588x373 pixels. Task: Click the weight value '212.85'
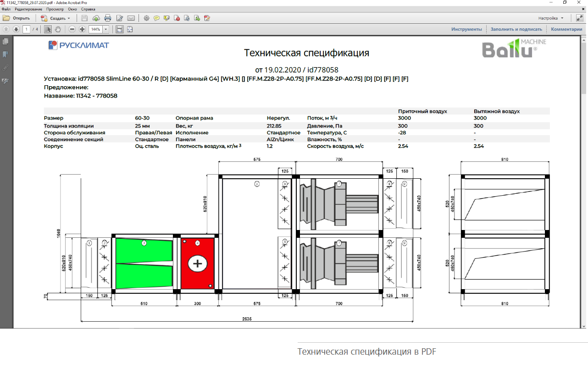(x=274, y=126)
